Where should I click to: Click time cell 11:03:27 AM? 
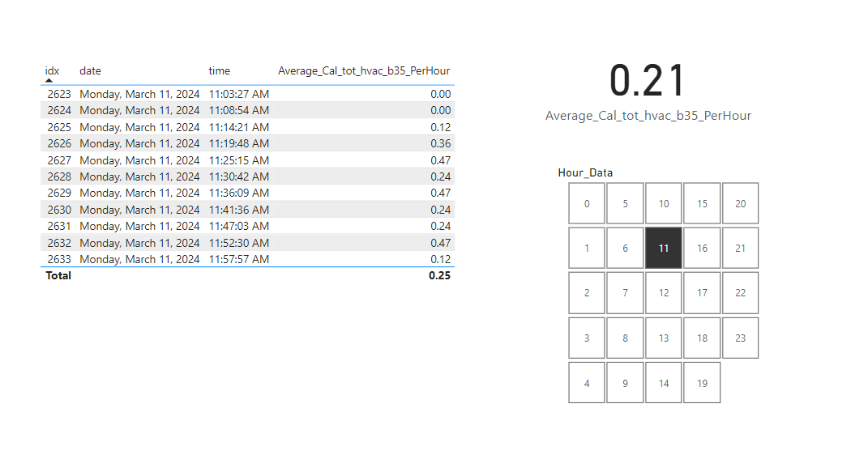238,94
